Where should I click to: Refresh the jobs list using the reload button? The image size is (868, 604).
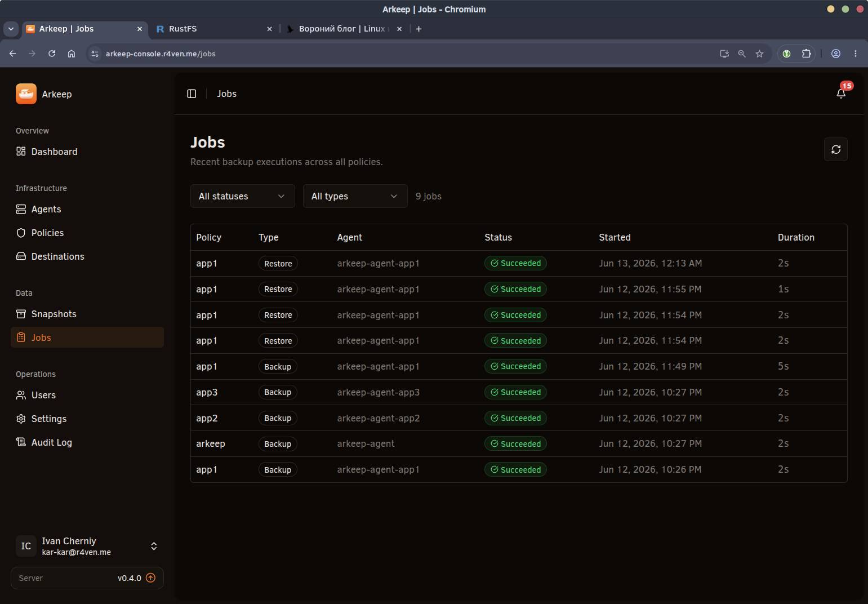coord(836,149)
